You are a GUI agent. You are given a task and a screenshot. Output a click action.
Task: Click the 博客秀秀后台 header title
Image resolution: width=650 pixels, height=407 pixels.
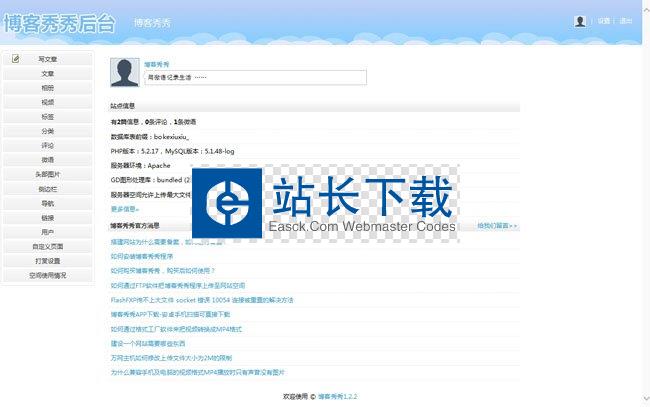(59, 23)
